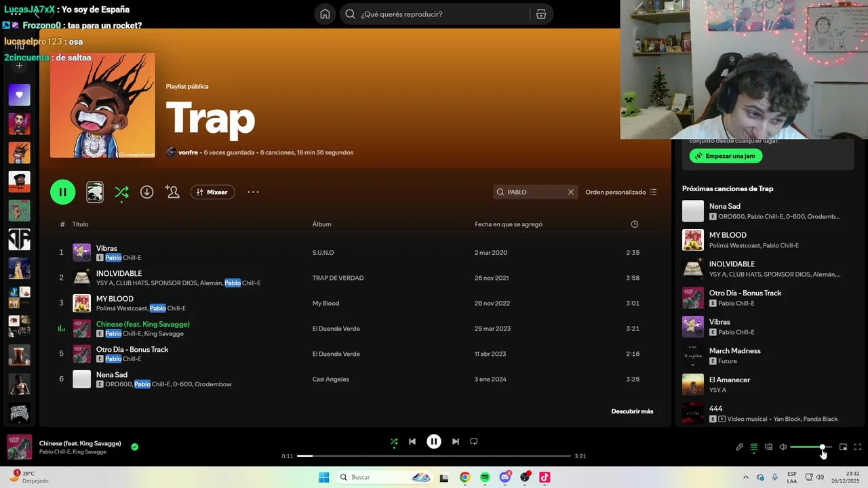Toggle playlist shuffle icon beside album preview

[x=121, y=192]
